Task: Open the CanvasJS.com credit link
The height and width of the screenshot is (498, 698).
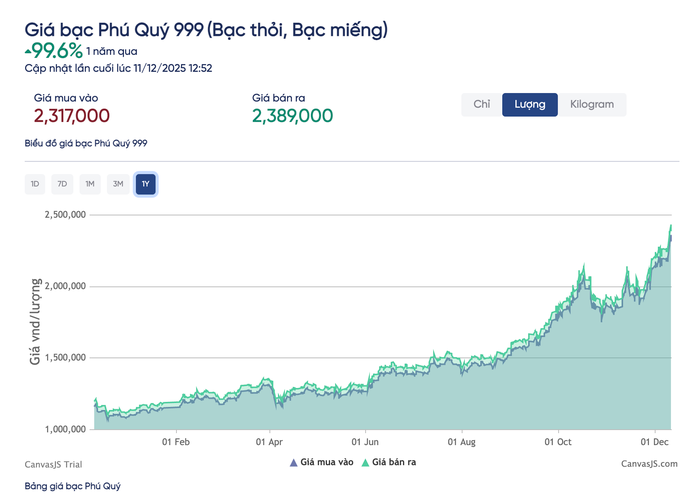Action: pos(648,464)
